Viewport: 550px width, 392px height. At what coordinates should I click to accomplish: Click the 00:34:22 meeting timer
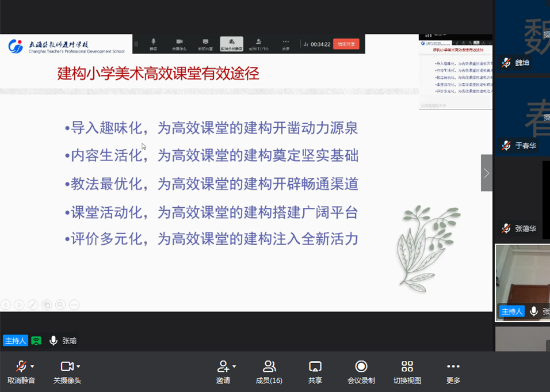(x=320, y=44)
